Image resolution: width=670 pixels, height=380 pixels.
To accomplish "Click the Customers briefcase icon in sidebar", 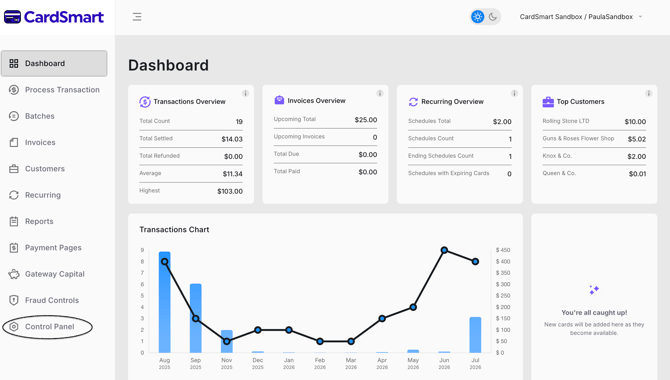I will 14,169.
